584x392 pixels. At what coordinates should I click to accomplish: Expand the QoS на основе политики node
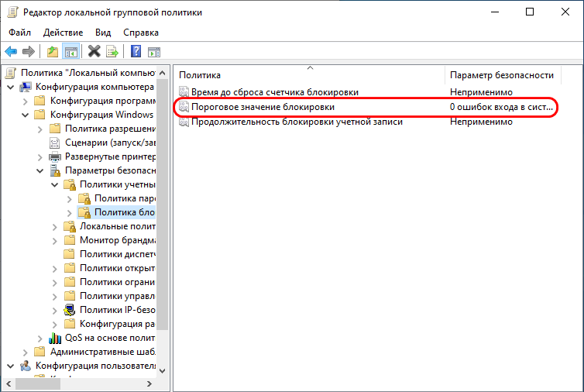click(x=40, y=338)
